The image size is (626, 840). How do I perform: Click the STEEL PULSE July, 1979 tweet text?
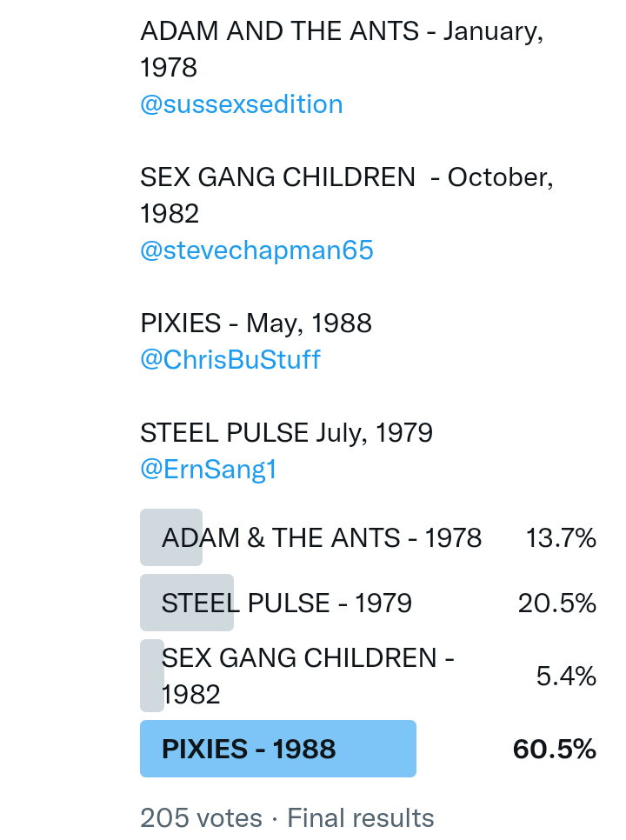click(286, 432)
